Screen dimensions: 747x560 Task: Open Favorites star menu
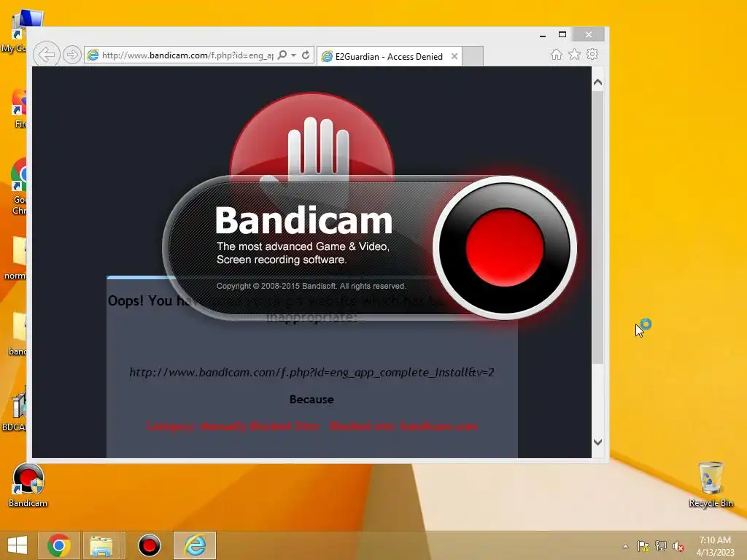(x=574, y=54)
